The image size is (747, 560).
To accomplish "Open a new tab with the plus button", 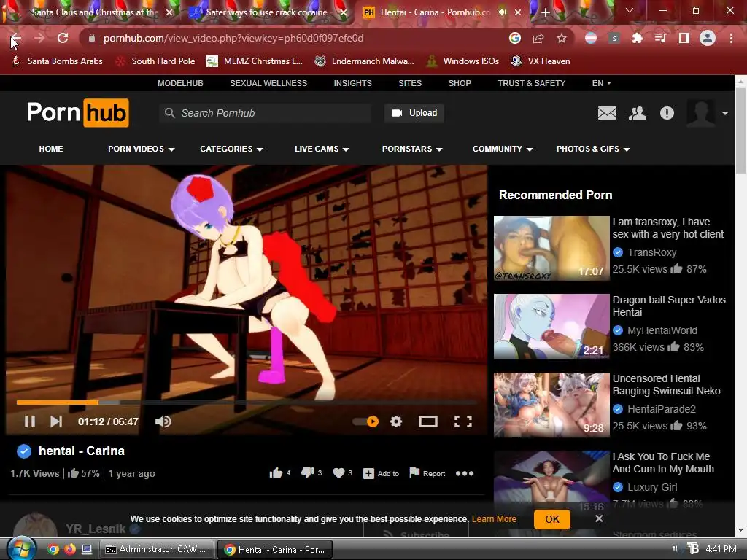I will coord(546,12).
